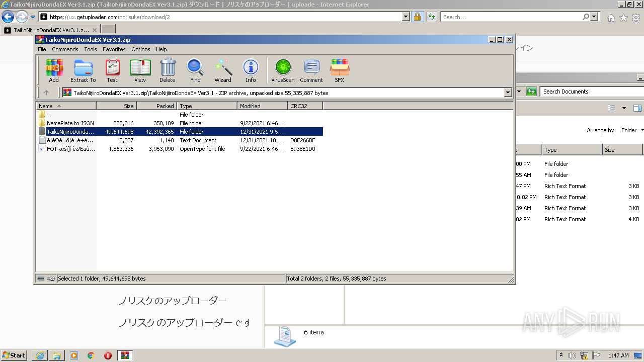Expand IE search provider dropdown

tap(595, 17)
